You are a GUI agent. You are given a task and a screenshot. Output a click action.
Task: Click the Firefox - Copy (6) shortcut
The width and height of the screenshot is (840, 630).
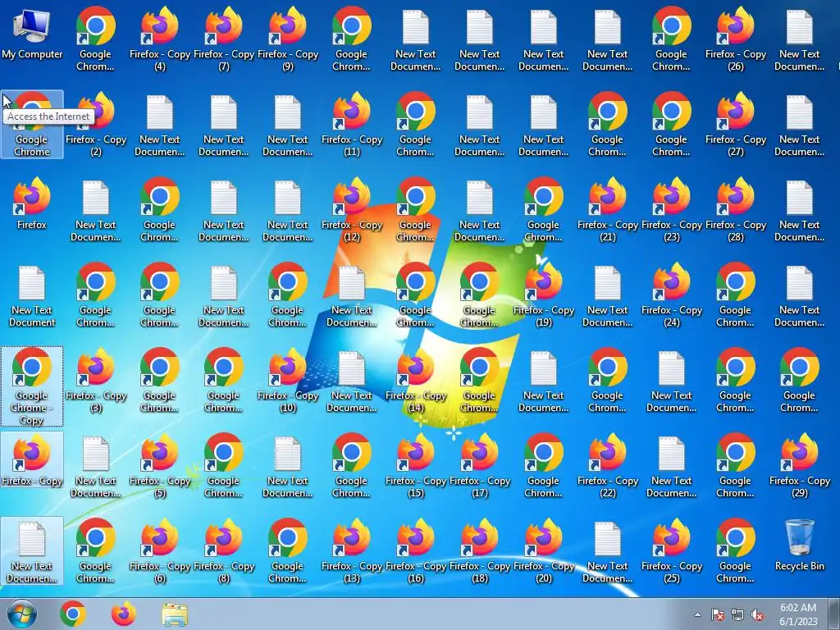coord(160,550)
